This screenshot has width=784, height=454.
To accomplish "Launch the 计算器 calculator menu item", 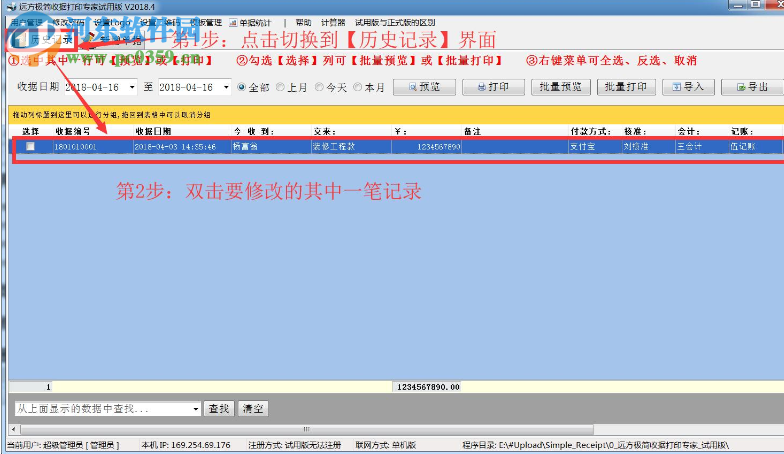I will (333, 22).
